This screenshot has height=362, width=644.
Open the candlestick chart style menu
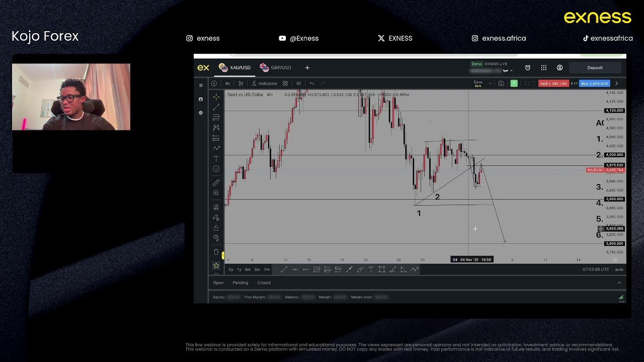tap(241, 83)
